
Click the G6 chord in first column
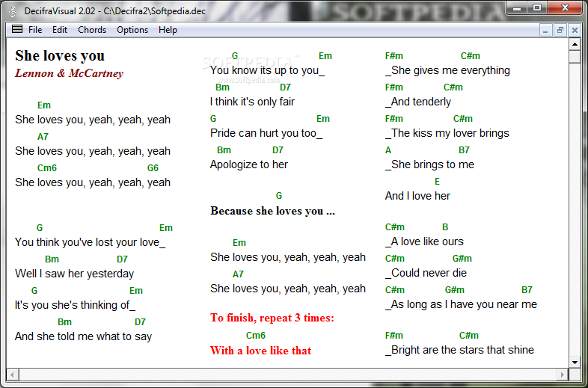tap(153, 168)
